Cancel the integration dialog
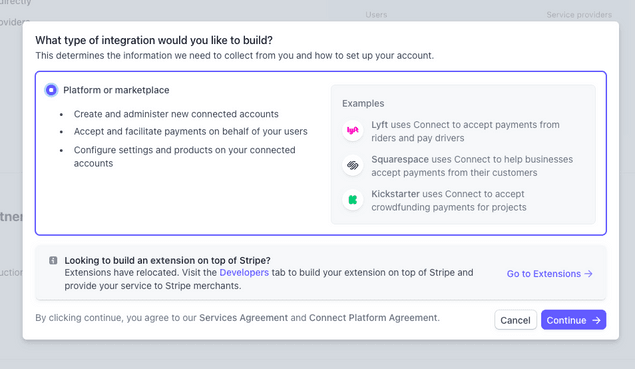The image size is (635, 369). 515,320
